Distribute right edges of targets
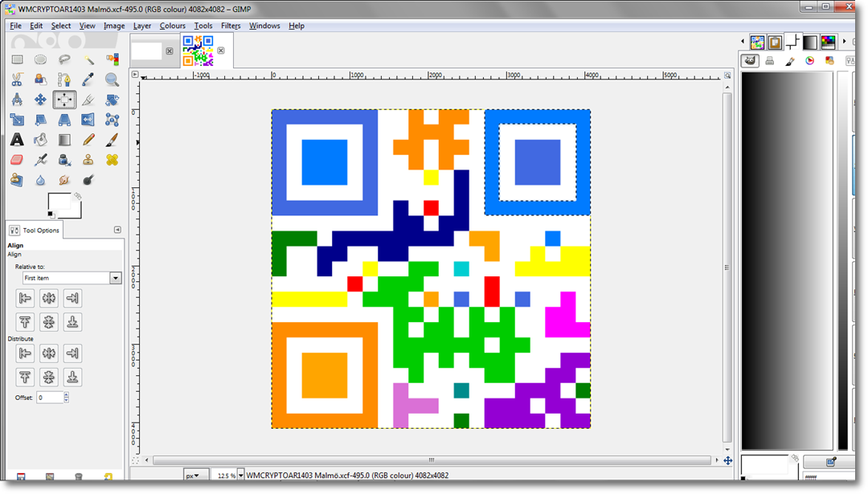The width and height of the screenshot is (868, 494). (x=72, y=353)
